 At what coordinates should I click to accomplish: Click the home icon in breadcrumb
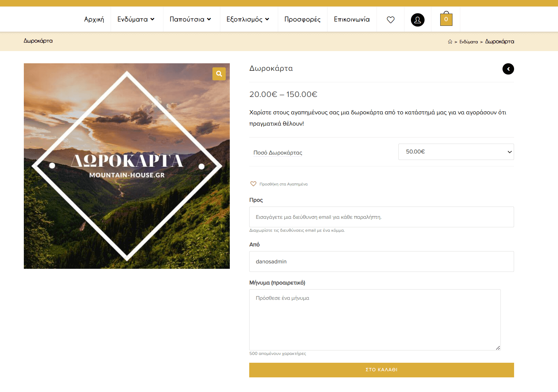(450, 42)
